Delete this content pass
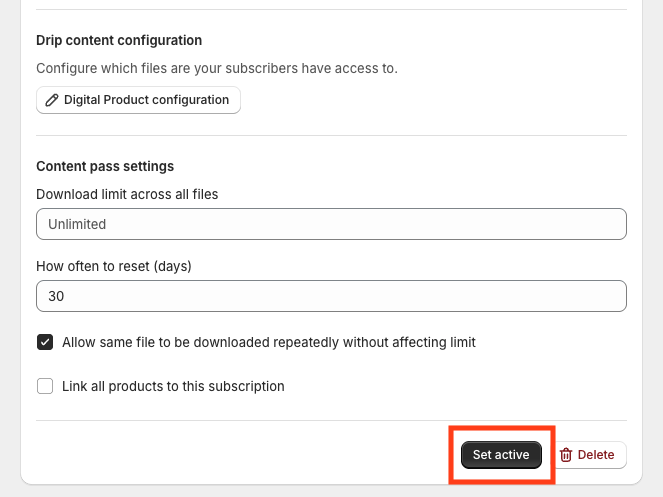 point(587,455)
